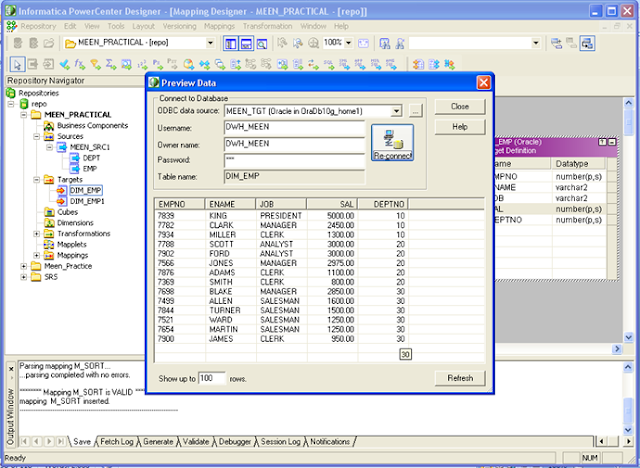The image size is (640, 468).
Task: Click the workspace vertical scrollbar down arrow
Action: click(x=628, y=337)
